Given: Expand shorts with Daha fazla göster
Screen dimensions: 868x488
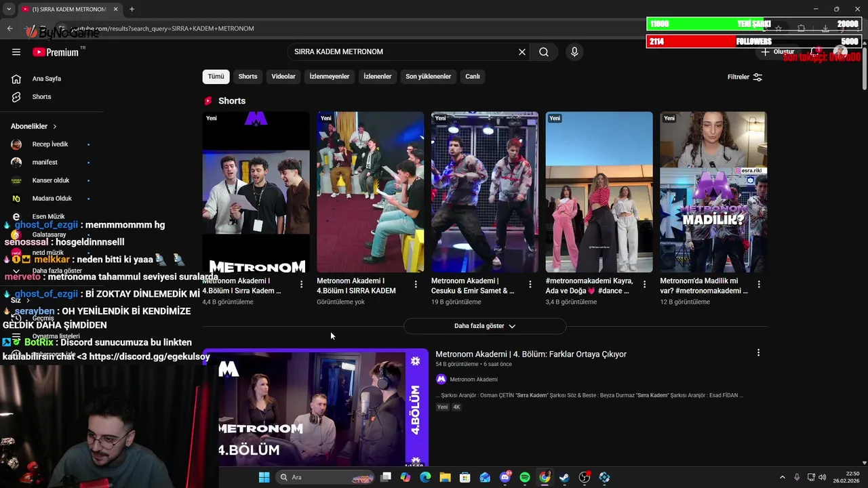Looking at the screenshot, I should click(x=485, y=326).
